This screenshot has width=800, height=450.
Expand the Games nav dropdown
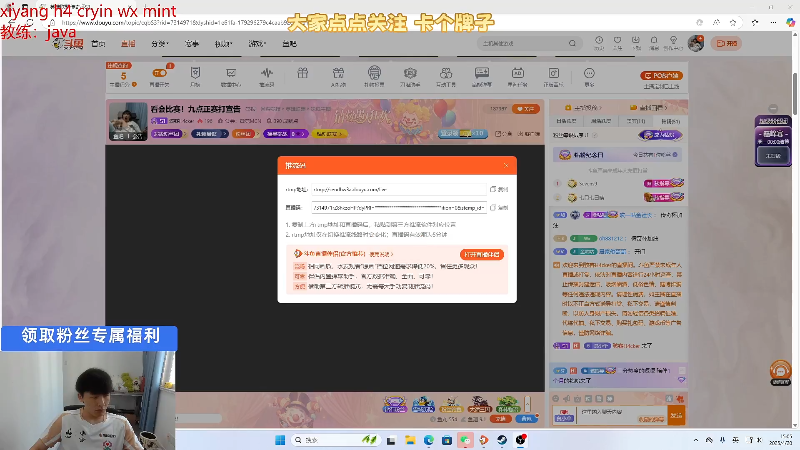click(x=257, y=44)
